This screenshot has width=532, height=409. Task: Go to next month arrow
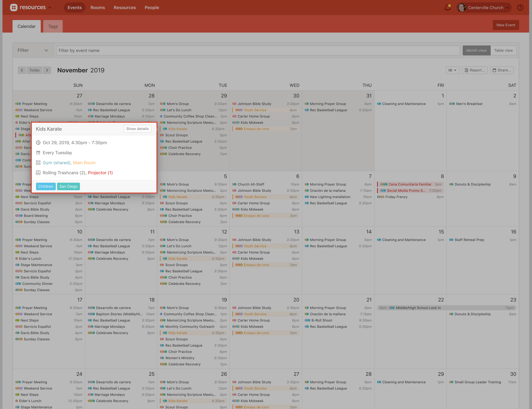[x=47, y=70]
